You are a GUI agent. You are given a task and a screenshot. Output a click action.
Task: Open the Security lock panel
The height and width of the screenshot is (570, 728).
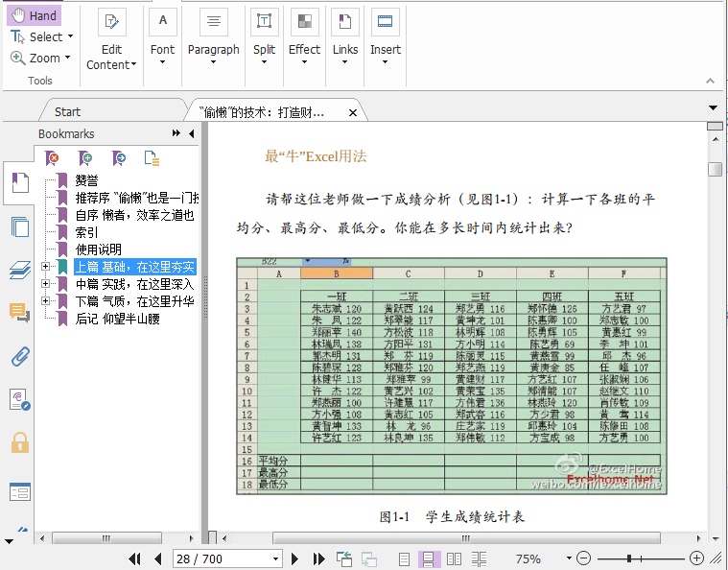coord(19,442)
